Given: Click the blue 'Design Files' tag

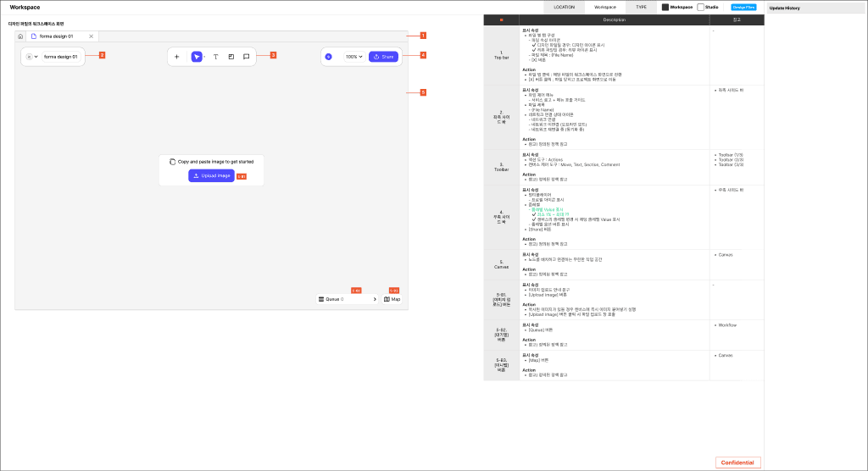Looking at the screenshot, I should (x=743, y=7).
